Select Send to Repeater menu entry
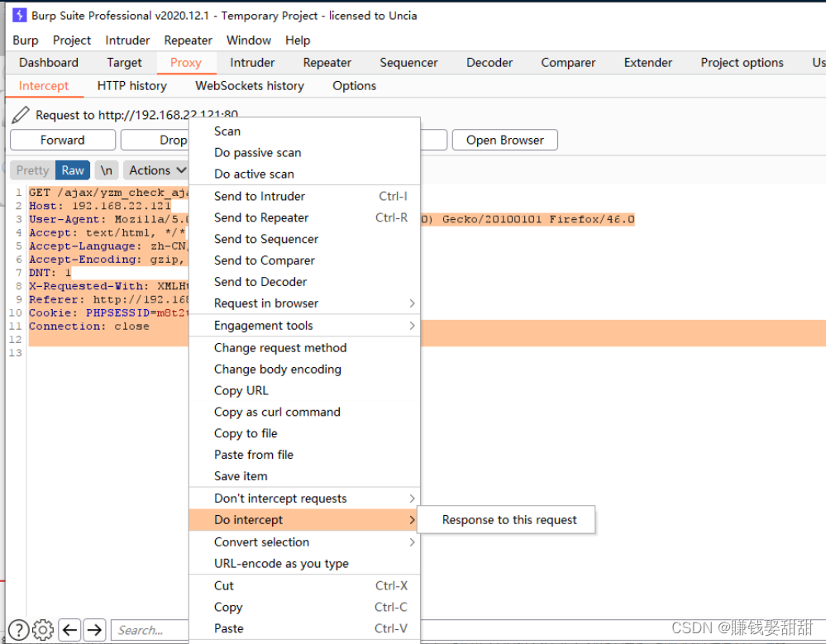 [304, 217]
